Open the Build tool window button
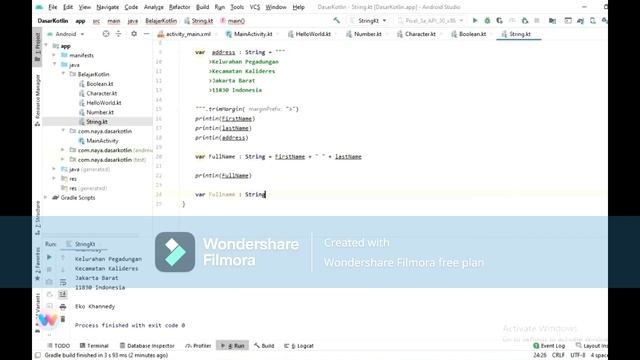This screenshot has width=640, height=360. click(264, 346)
